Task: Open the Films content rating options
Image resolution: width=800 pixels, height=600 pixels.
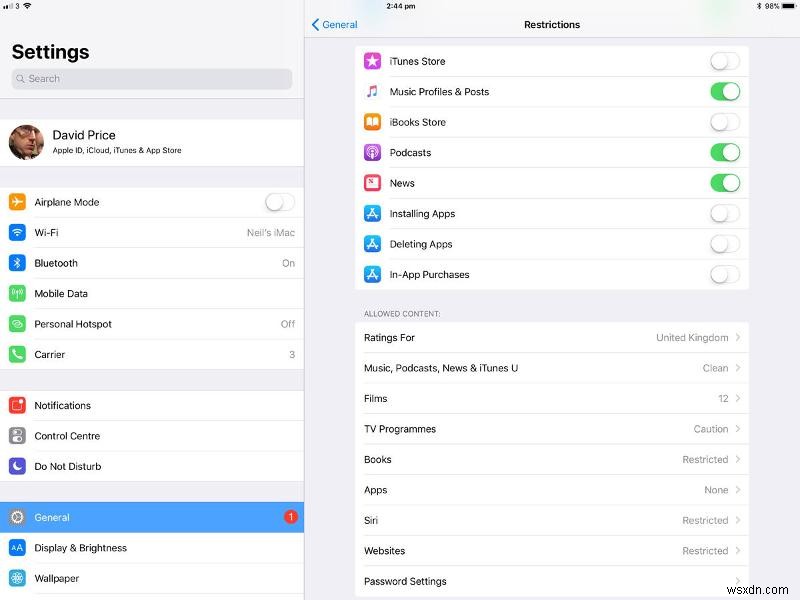Action: 552,398
